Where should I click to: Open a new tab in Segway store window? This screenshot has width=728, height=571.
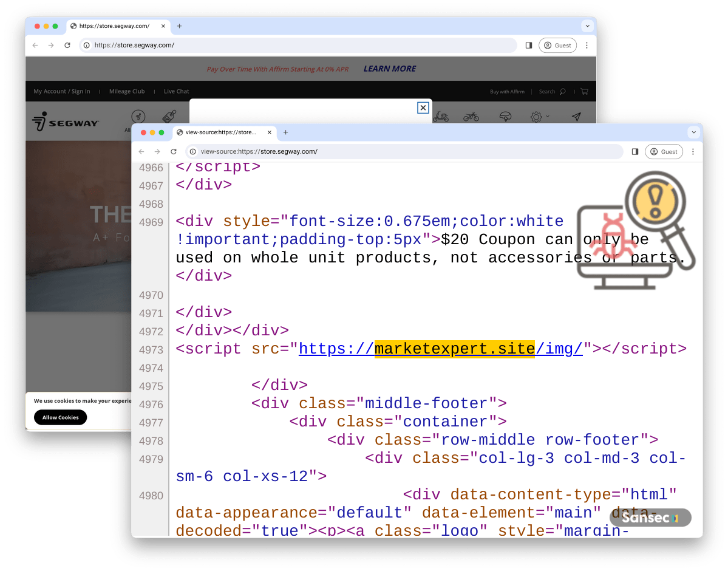pyautogui.click(x=179, y=26)
